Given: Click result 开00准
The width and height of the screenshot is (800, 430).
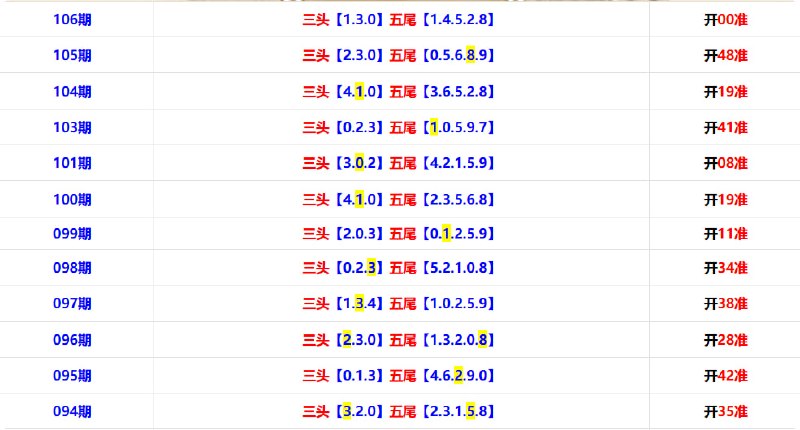Looking at the screenshot, I should (x=726, y=20).
